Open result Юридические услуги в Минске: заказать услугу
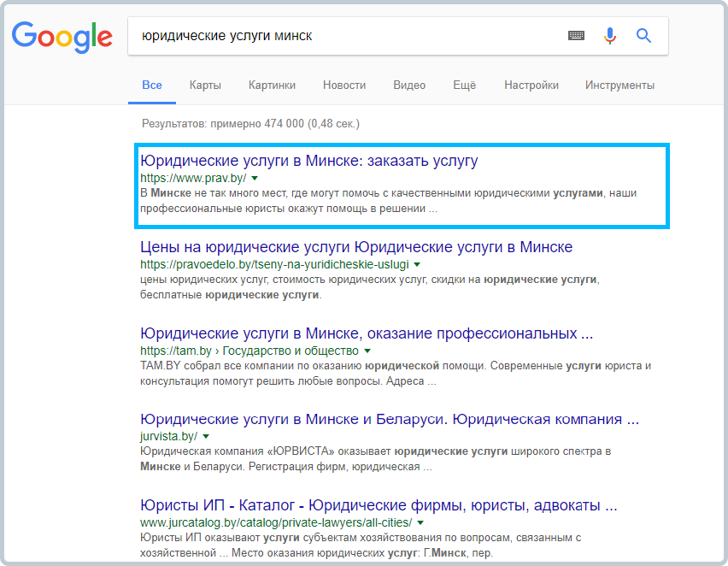Screen dimensions: 728x566 tap(309, 161)
